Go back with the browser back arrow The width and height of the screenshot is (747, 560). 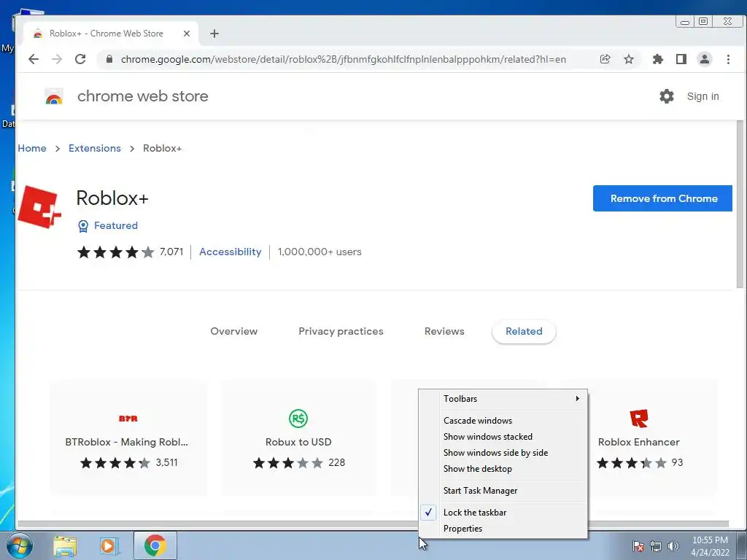pyautogui.click(x=34, y=59)
